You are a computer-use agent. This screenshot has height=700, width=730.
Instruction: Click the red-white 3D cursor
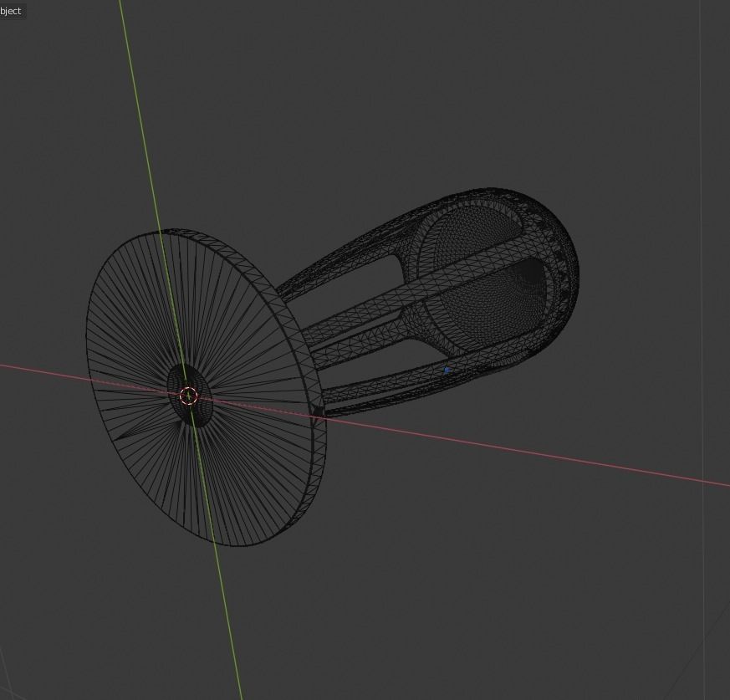coord(188,396)
